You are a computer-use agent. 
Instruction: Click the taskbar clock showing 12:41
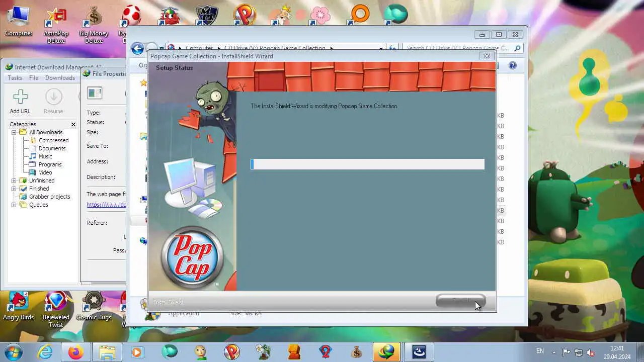click(617, 352)
